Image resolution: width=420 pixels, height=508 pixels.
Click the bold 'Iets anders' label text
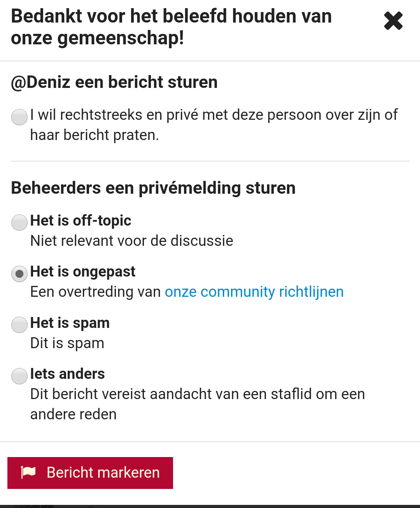pos(68,374)
